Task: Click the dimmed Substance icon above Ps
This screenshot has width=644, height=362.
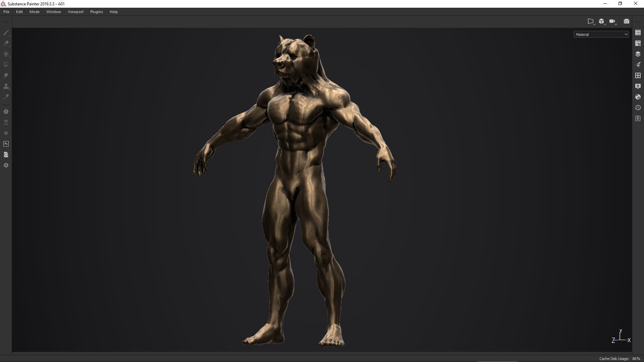Action: click(6, 133)
